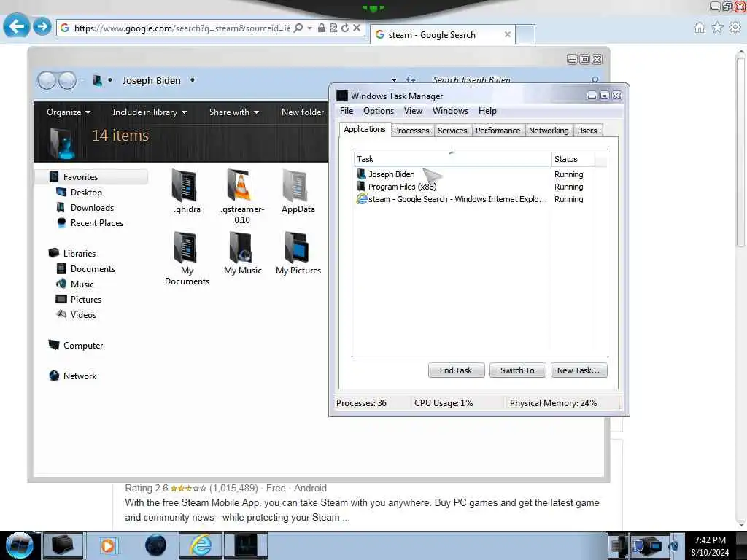The image size is (747, 560).
Task: Select Documents library
Action: (93, 268)
